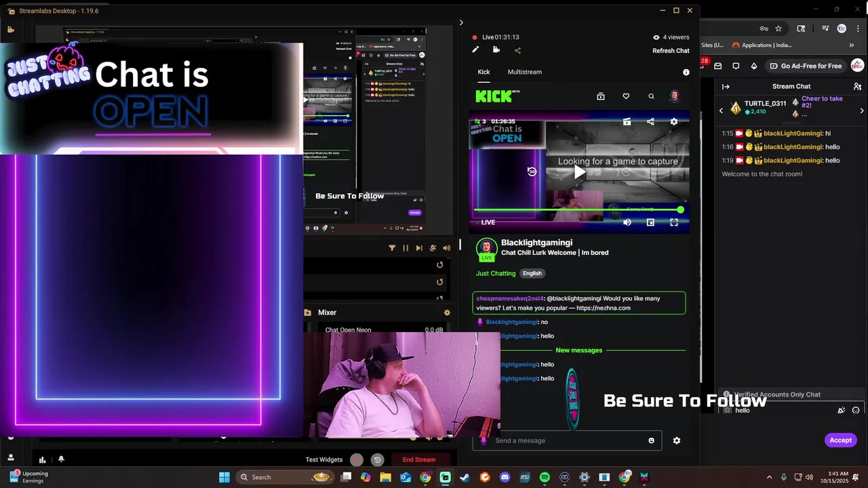Viewport: 868px width, 488px height.
Task: Collapse Stream Chat in Chrome window
Action: (x=726, y=86)
